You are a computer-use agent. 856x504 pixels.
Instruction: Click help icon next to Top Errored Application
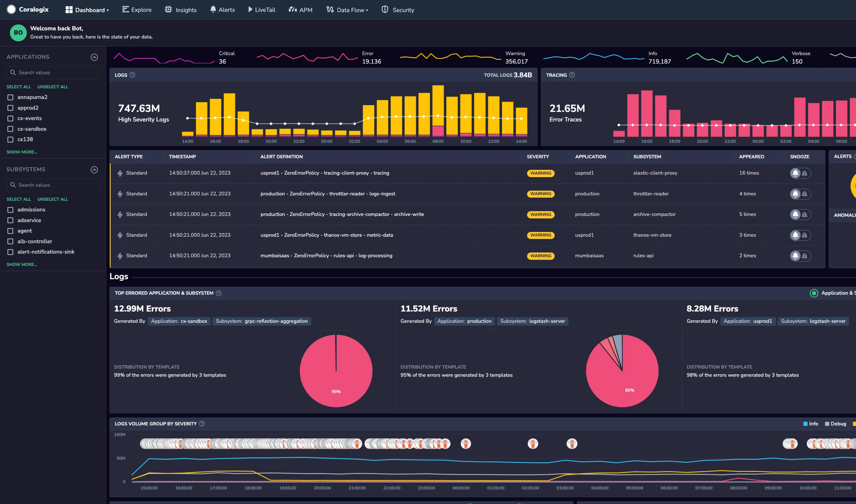[x=219, y=293]
